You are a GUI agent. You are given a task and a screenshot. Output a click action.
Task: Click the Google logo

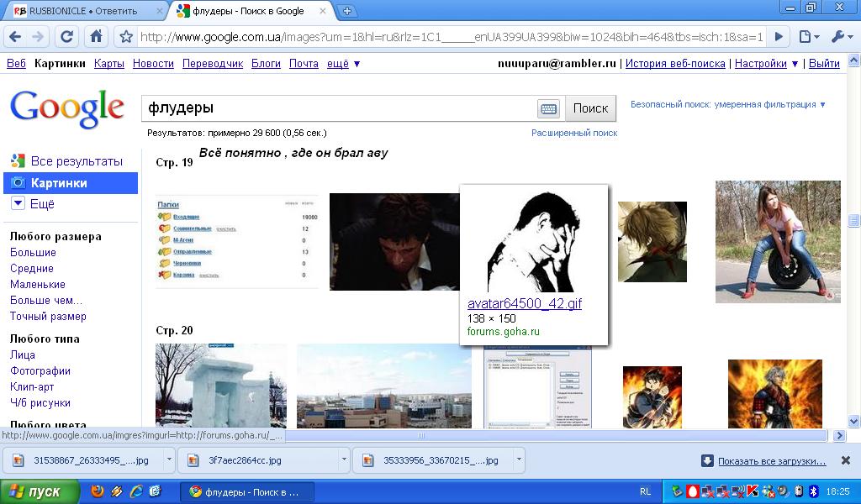coord(67,108)
